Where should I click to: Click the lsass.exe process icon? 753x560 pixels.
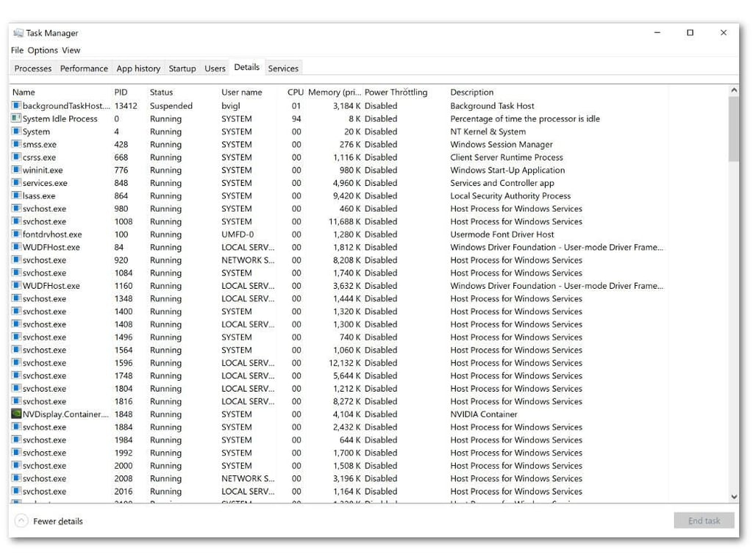point(16,195)
